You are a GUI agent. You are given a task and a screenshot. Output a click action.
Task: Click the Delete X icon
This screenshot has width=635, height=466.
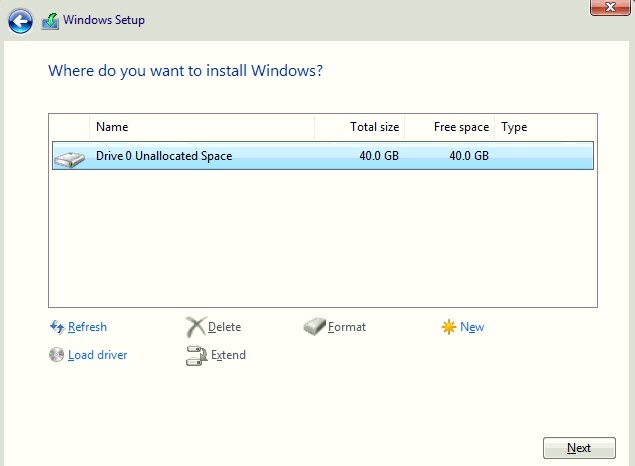(x=195, y=327)
